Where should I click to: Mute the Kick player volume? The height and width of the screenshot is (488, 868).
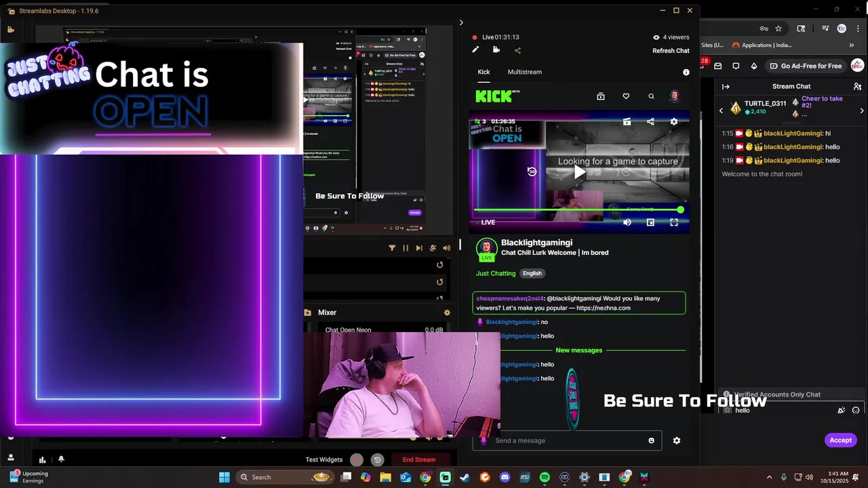point(627,222)
